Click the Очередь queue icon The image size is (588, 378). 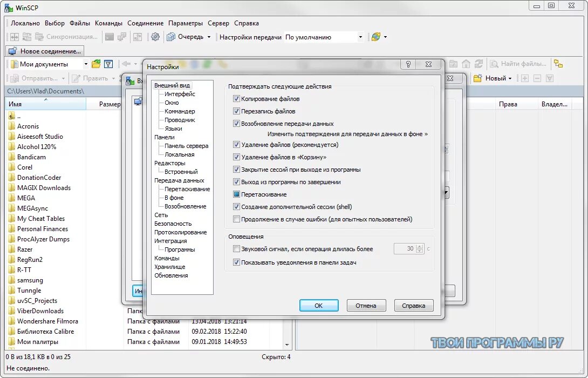coord(171,37)
